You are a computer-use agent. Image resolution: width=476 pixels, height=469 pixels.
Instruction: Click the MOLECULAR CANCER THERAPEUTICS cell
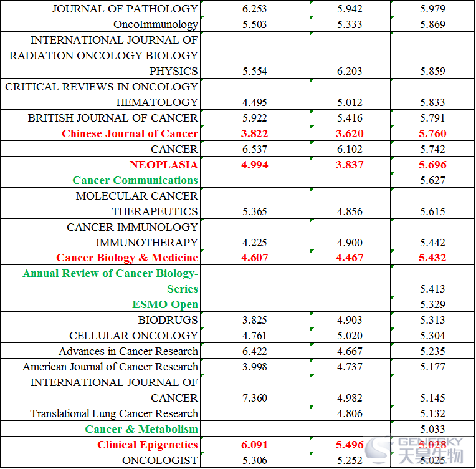coord(100,203)
